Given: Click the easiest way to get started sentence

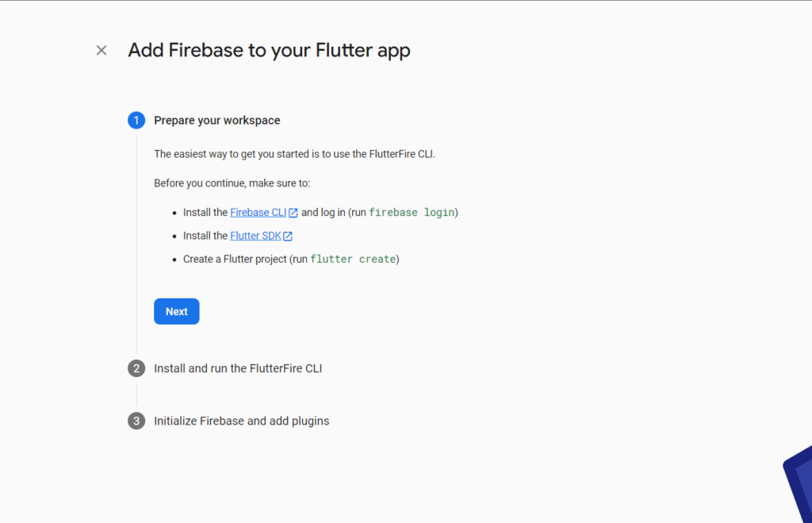Looking at the screenshot, I should 295,154.
